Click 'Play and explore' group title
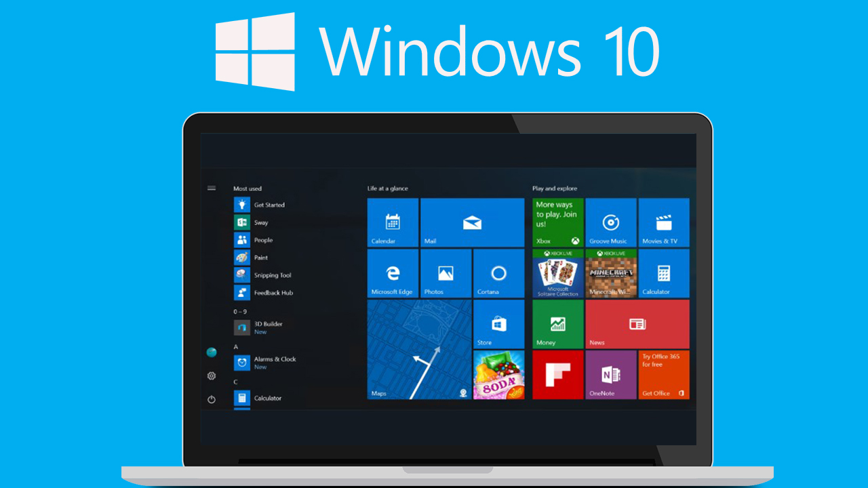Screen dimensions: 868x488 555,188
